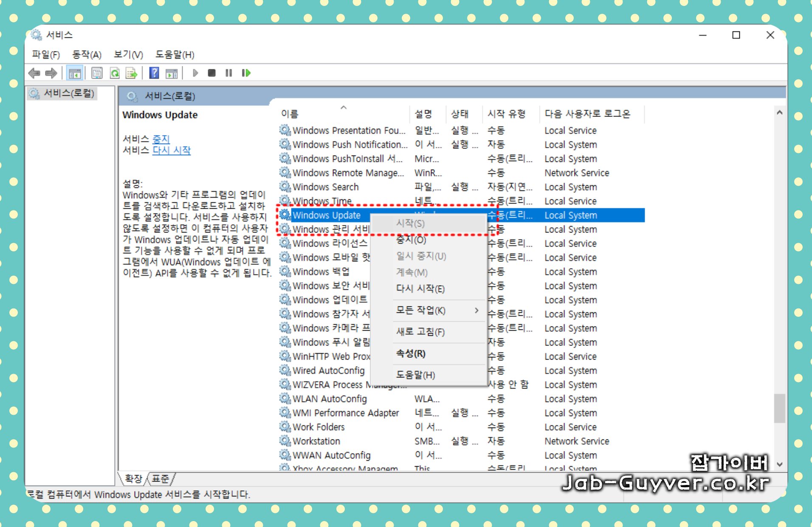
Task: Choose 다시 시작(E) from context menu
Action: [x=429, y=289]
